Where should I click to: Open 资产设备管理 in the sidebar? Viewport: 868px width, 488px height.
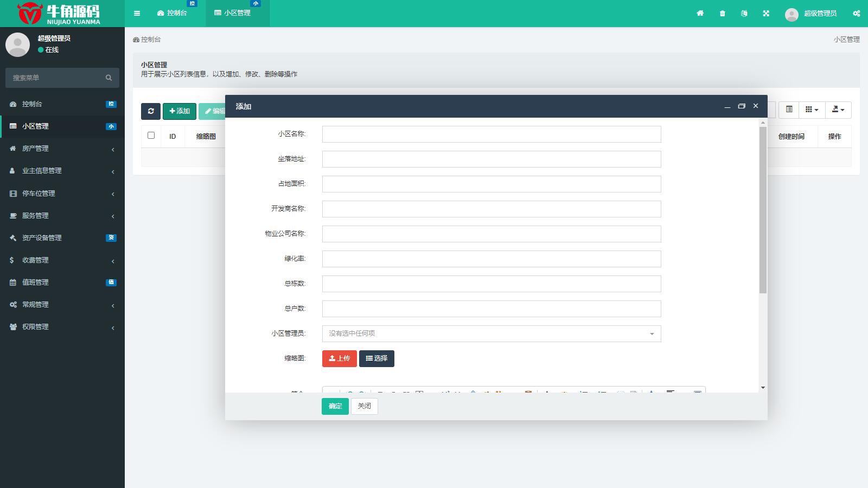click(x=62, y=238)
